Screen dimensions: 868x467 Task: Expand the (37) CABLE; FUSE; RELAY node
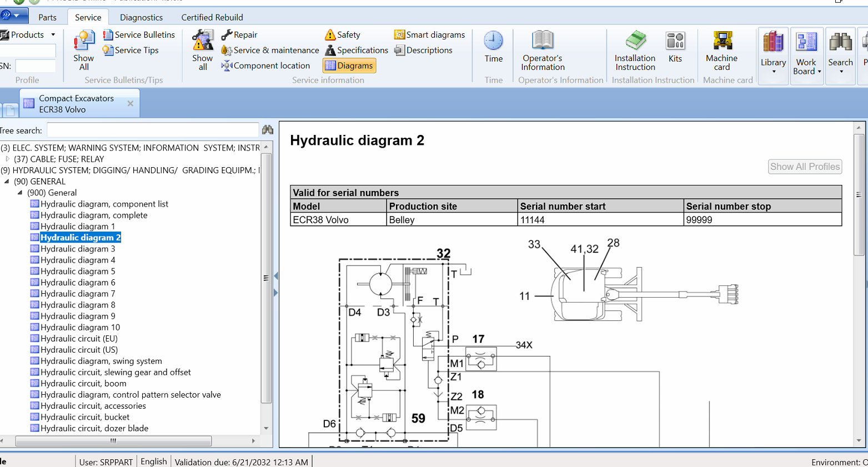pos(7,159)
